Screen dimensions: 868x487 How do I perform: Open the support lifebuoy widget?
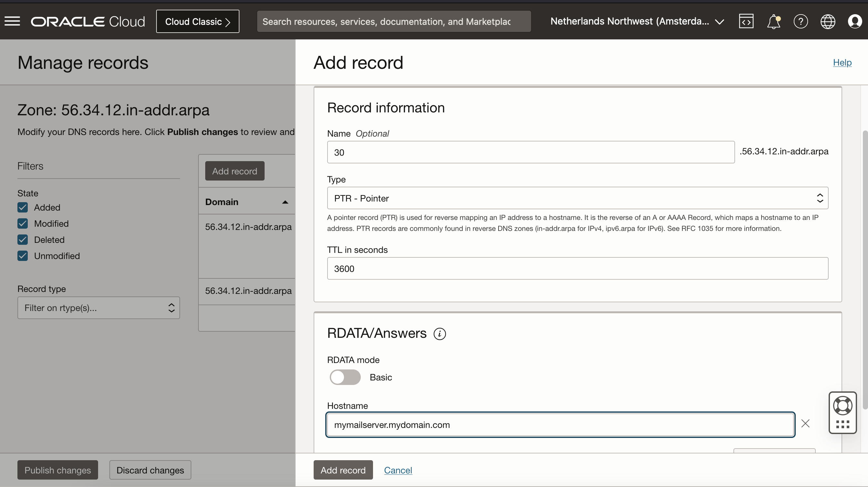[x=843, y=406]
